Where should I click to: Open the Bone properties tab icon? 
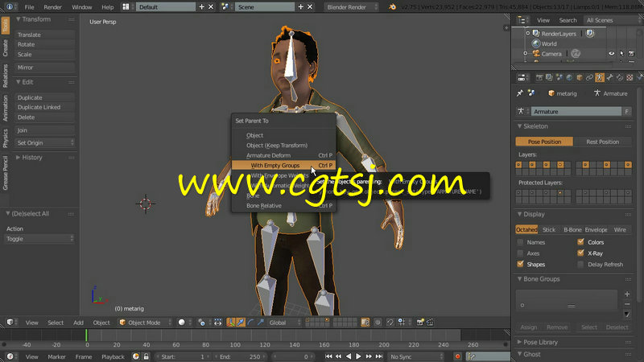point(609,77)
